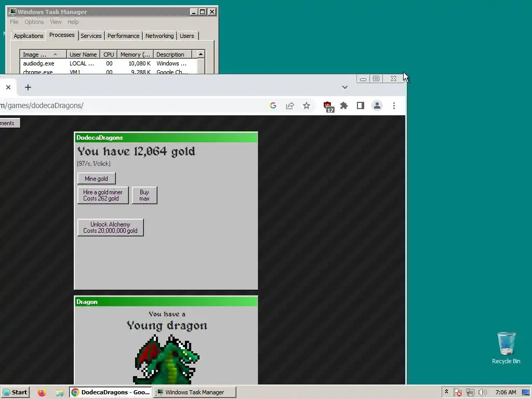Click the Mine gold button
Viewport: 532px width, 399px height.
pyautogui.click(x=96, y=179)
